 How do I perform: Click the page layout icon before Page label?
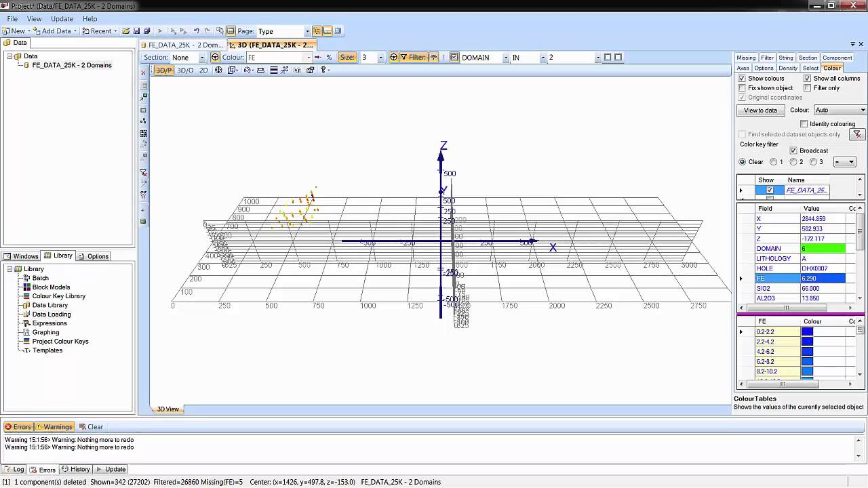pos(231,31)
